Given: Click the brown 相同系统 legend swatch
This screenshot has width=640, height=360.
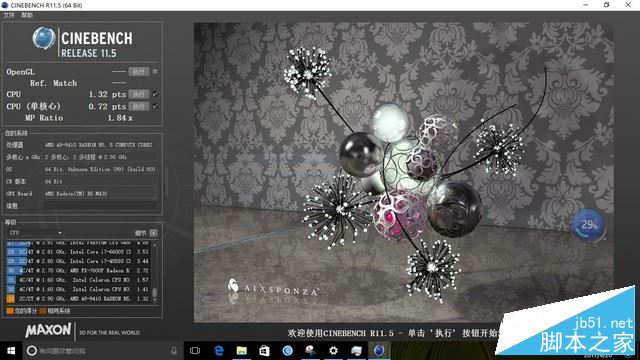Looking at the screenshot, I should (x=43, y=311).
